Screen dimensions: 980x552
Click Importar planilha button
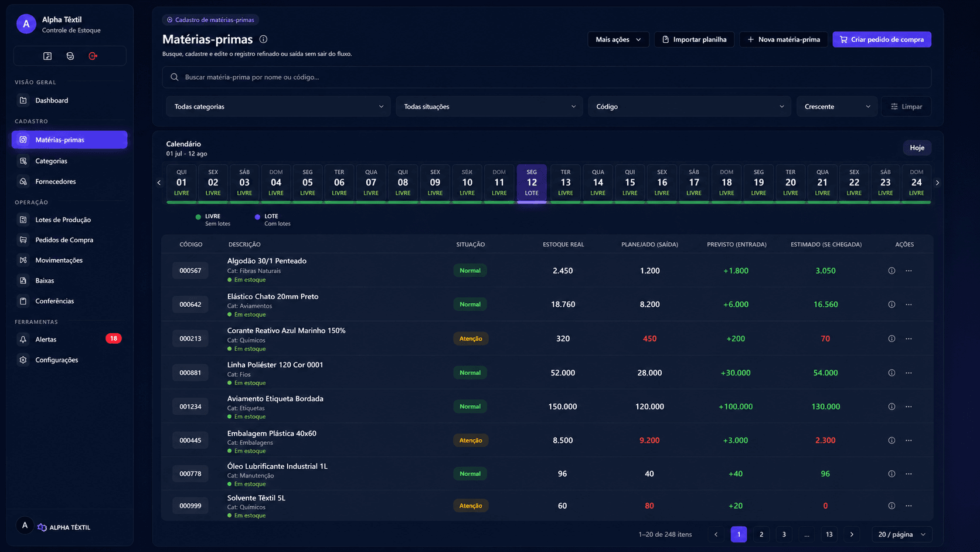point(695,39)
